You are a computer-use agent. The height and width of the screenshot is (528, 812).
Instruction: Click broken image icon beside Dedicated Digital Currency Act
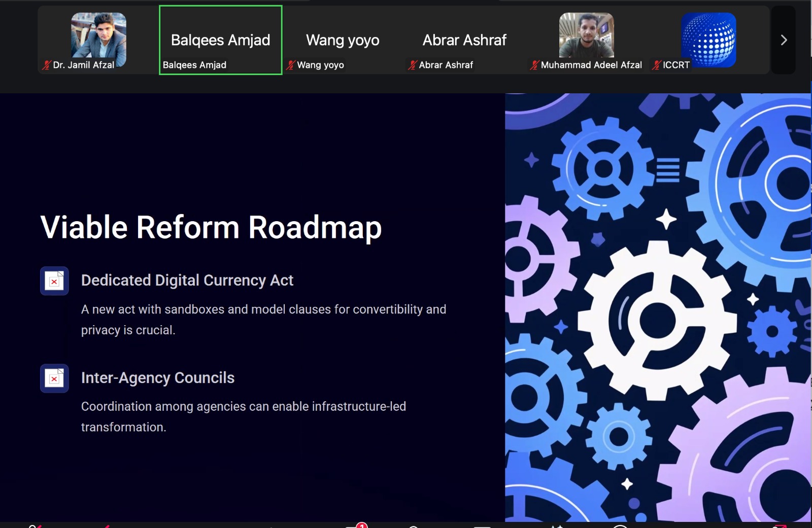54,280
